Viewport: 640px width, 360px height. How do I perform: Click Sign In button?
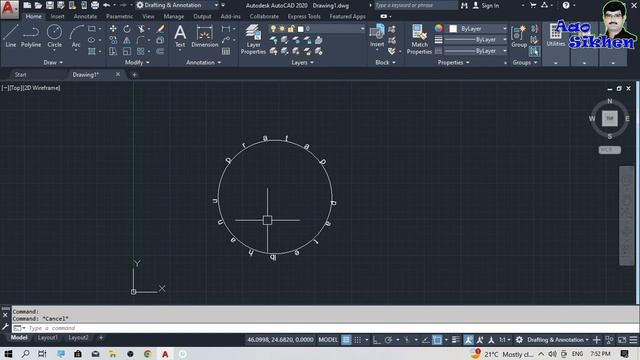486,5
